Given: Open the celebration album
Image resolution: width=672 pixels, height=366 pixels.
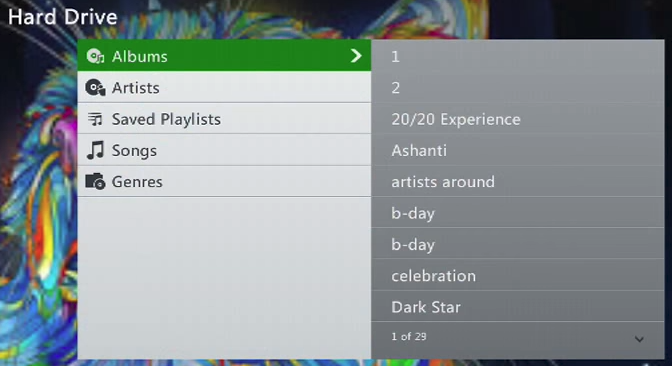Looking at the screenshot, I should (x=518, y=275).
